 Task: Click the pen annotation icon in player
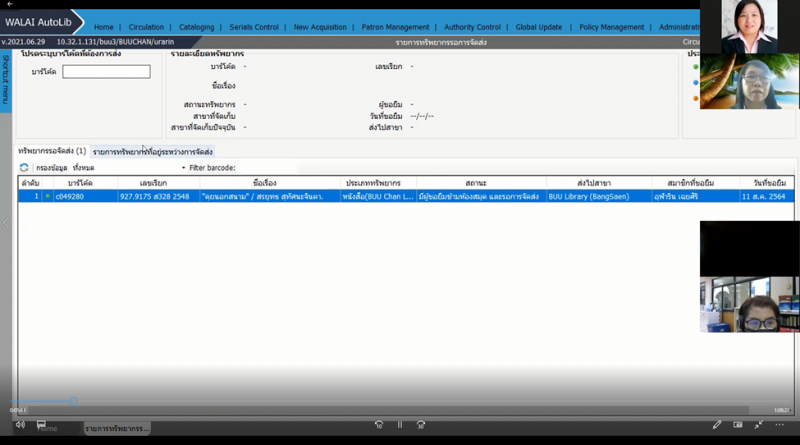717,425
